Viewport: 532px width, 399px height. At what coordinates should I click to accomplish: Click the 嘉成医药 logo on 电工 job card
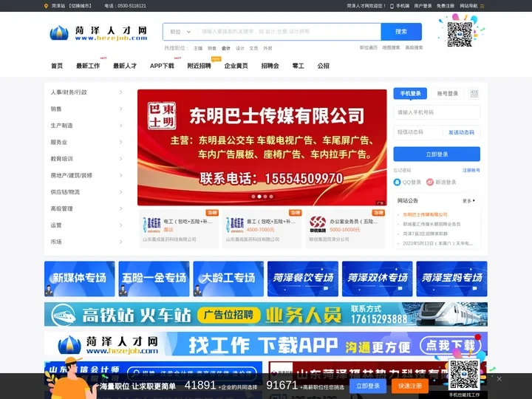[x=151, y=225]
